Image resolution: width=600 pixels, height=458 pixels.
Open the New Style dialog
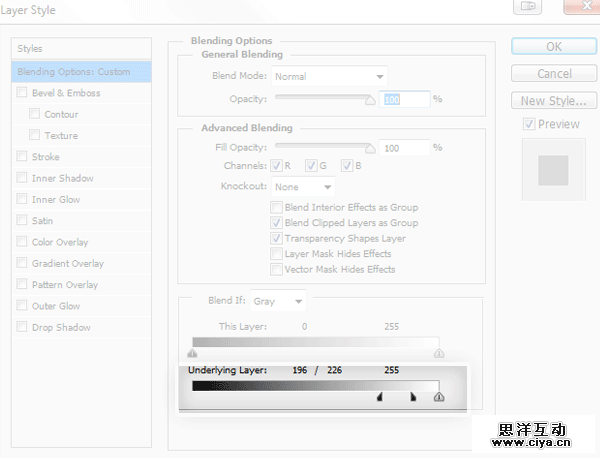(x=554, y=101)
